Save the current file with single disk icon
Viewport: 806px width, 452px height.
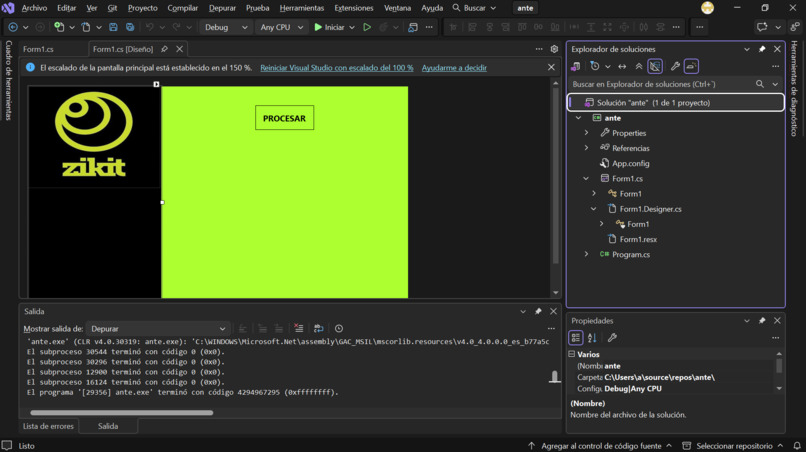point(113,27)
